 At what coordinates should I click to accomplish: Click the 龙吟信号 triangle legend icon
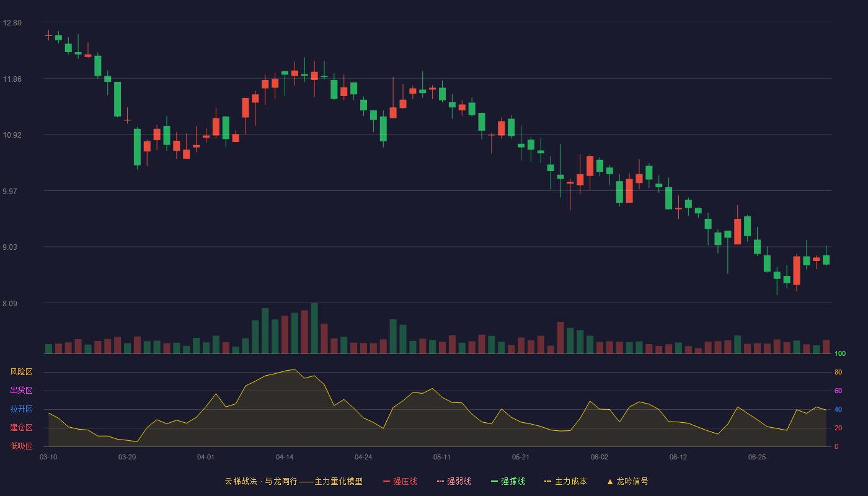610,481
